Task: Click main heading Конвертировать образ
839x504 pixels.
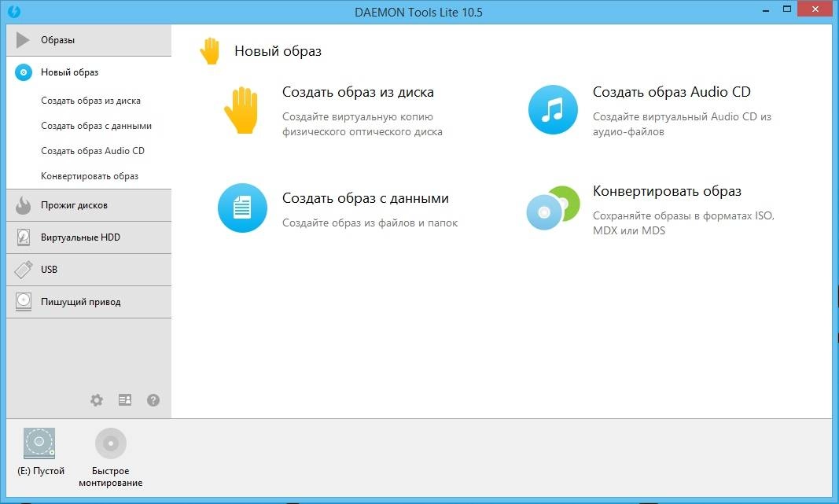Action: tap(667, 191)
